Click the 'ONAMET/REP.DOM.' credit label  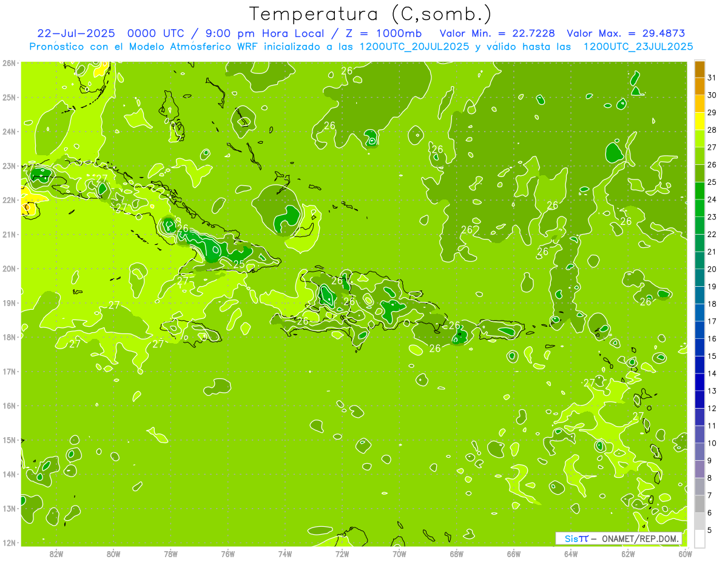click(x=641, y=538)
